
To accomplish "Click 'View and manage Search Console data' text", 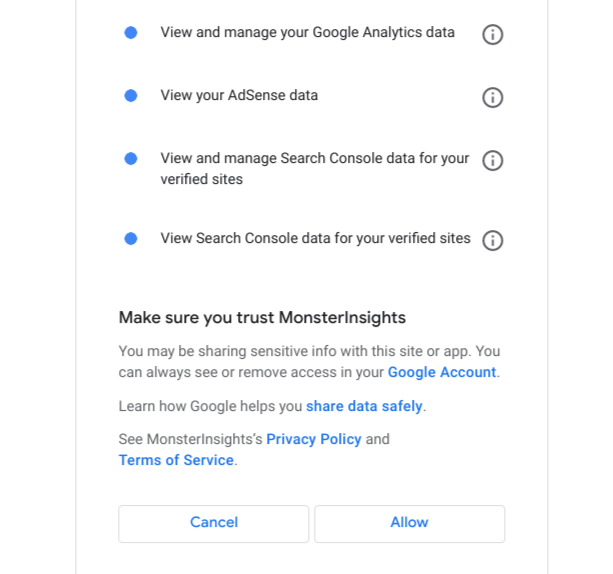I will pos(314,169).
